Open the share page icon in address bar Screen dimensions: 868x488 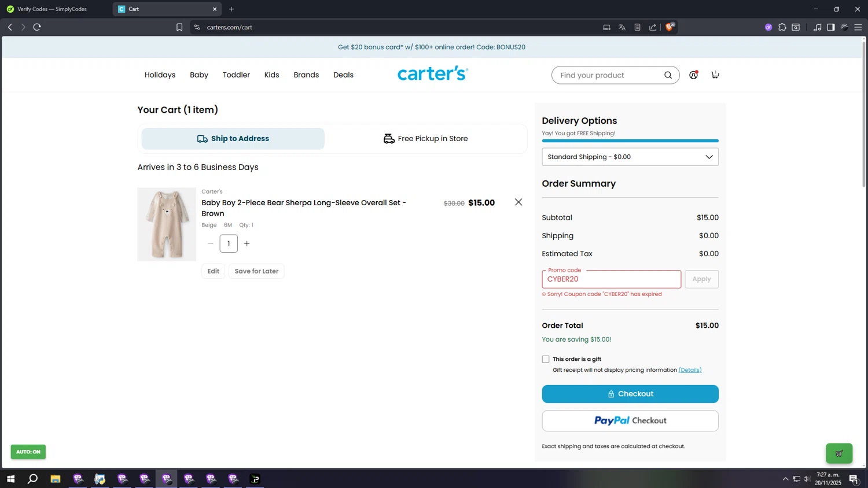(x=653, y=27)
